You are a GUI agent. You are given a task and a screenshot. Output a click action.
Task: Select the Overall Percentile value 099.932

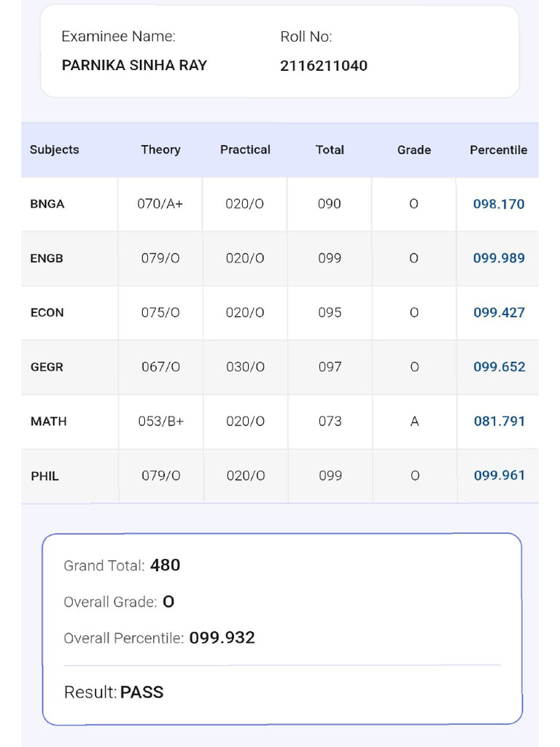(x=222, y=638)
